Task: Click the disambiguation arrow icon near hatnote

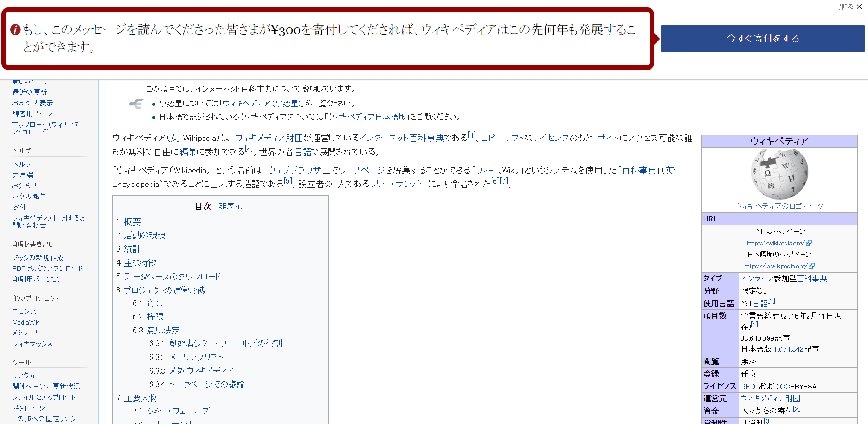Action: click(136, 104)
